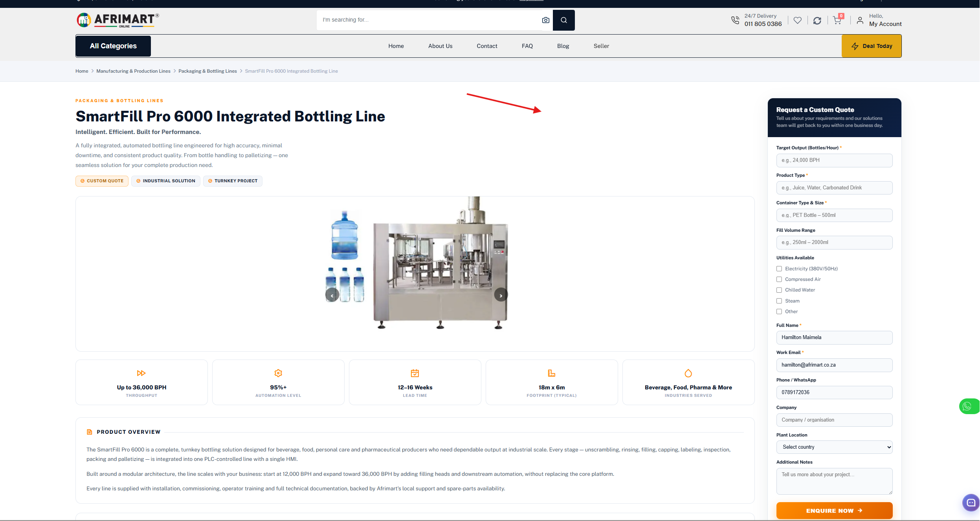Click the 12–16 Weeks lead time card
980x521 pixels.
tap(415, 382)
